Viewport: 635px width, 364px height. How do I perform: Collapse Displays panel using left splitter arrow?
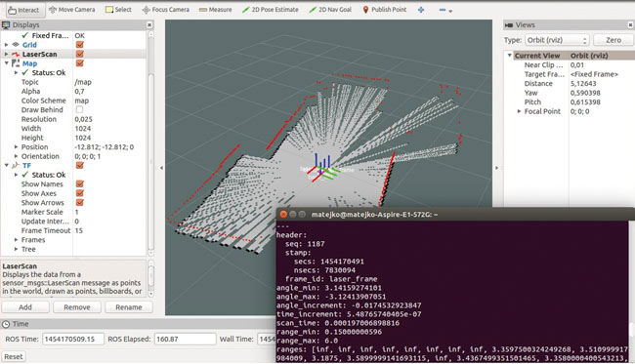click(161, 168)
